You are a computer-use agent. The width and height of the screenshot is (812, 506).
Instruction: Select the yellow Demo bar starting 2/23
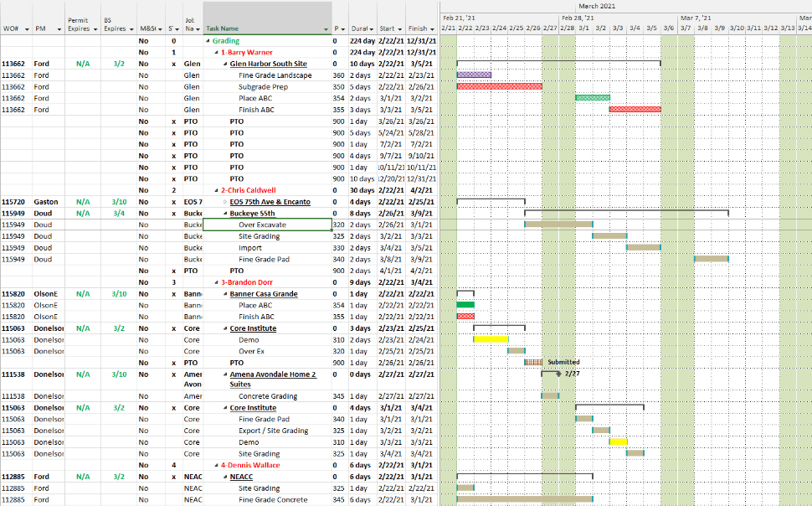click(x=491, y=339)
